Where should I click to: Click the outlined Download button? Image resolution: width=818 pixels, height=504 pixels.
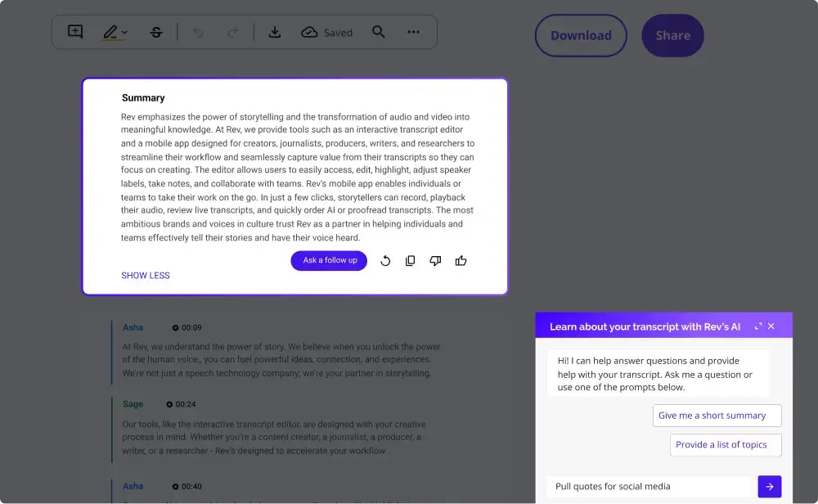point(581,36)
